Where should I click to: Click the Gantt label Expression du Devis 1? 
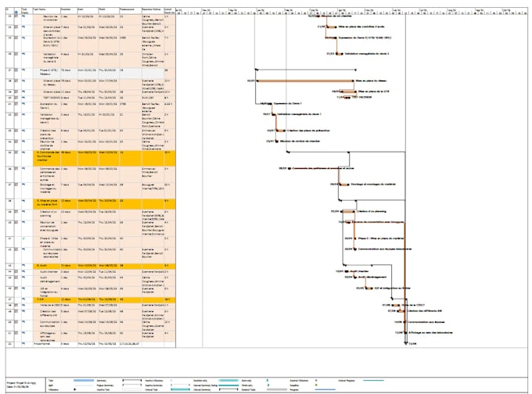[x=288, y=104]
